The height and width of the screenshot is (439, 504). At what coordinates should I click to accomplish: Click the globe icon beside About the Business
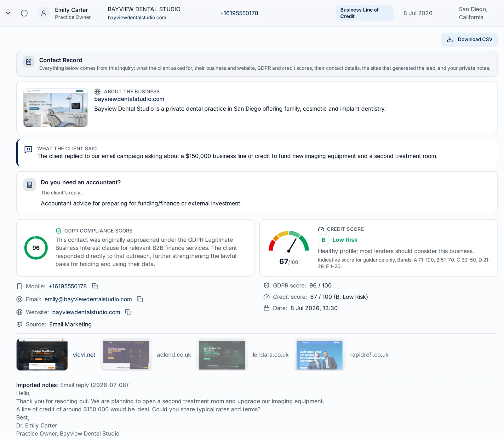click(x=98, y=92)
